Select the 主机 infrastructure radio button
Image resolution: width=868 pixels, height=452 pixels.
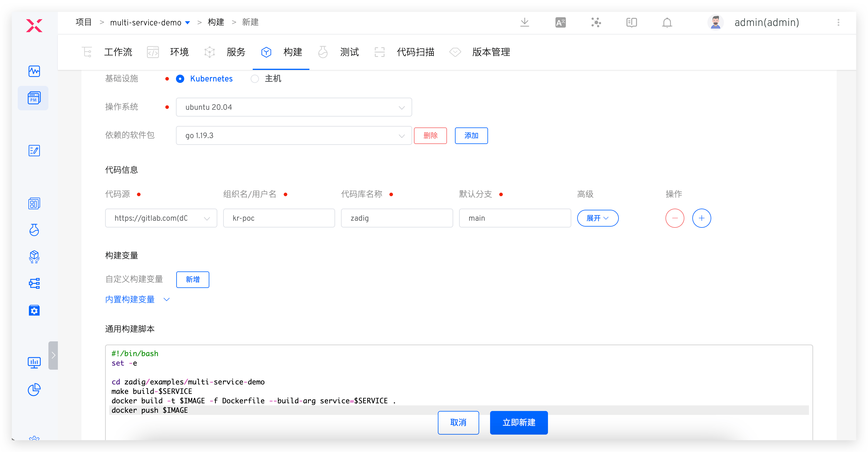255,79
